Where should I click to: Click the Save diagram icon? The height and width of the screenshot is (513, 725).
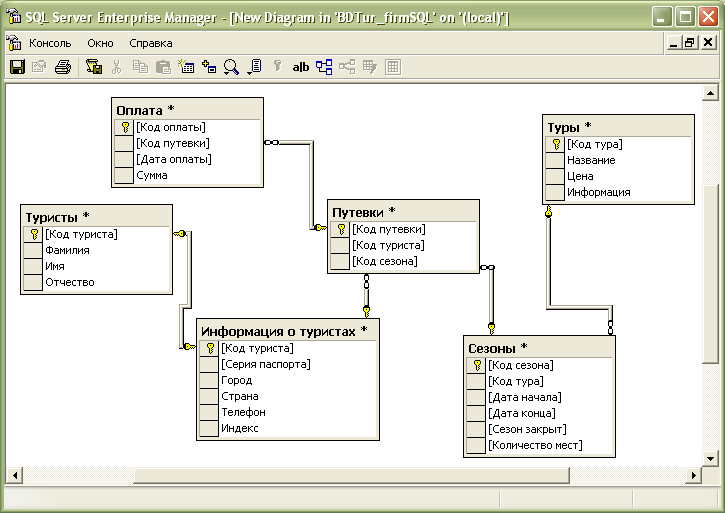(17, 67)
